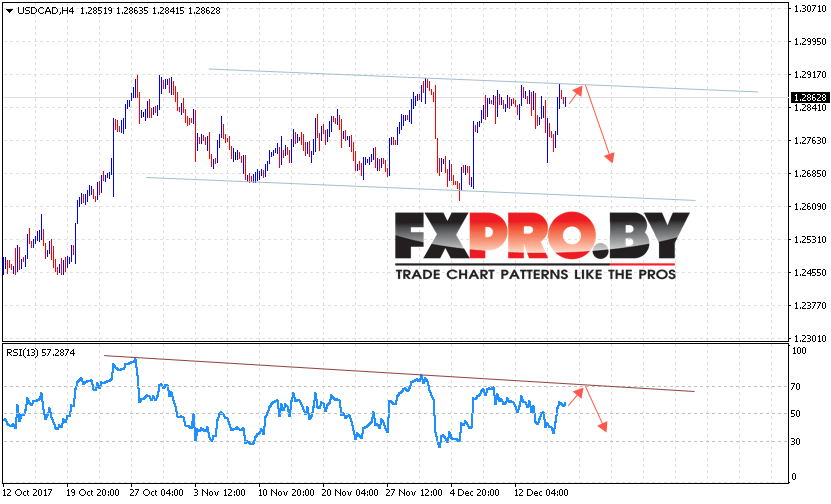
Task: Click the 19 Oct 20:00 time label
Action: (93, 493)
